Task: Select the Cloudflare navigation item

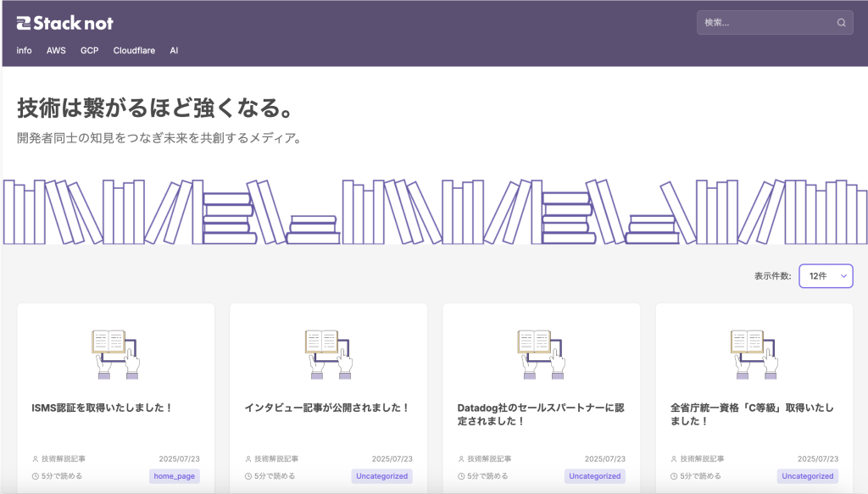Action: (134, 51)
